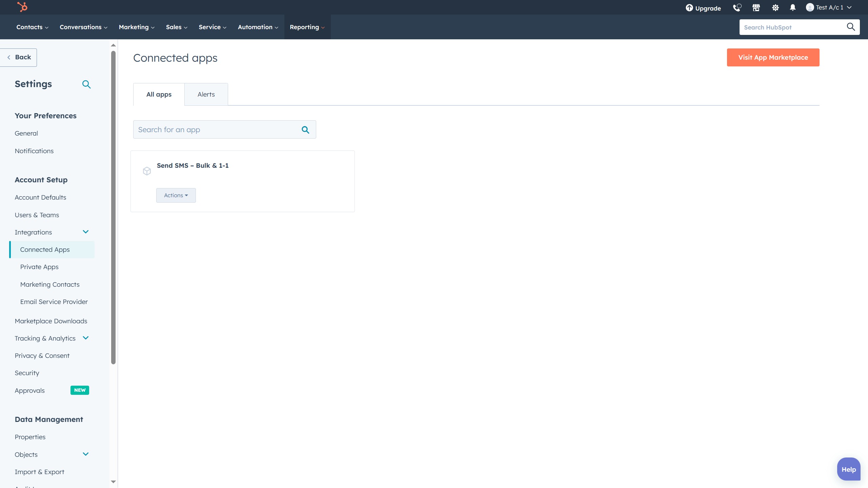This screenshot has height=488, width=868.
Task: Click the settings gear icon
Action: [x=775, y=7]
